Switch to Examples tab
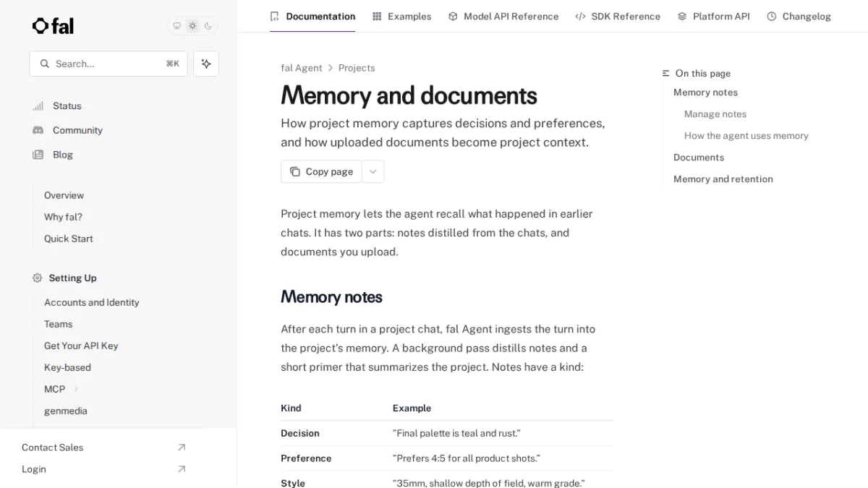 click(x=401, y=16)
